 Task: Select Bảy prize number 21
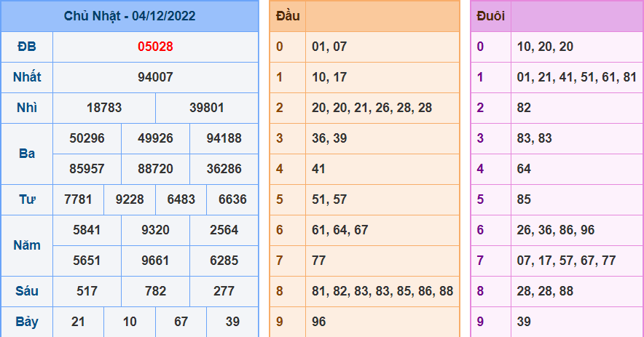tap(78, 322)
